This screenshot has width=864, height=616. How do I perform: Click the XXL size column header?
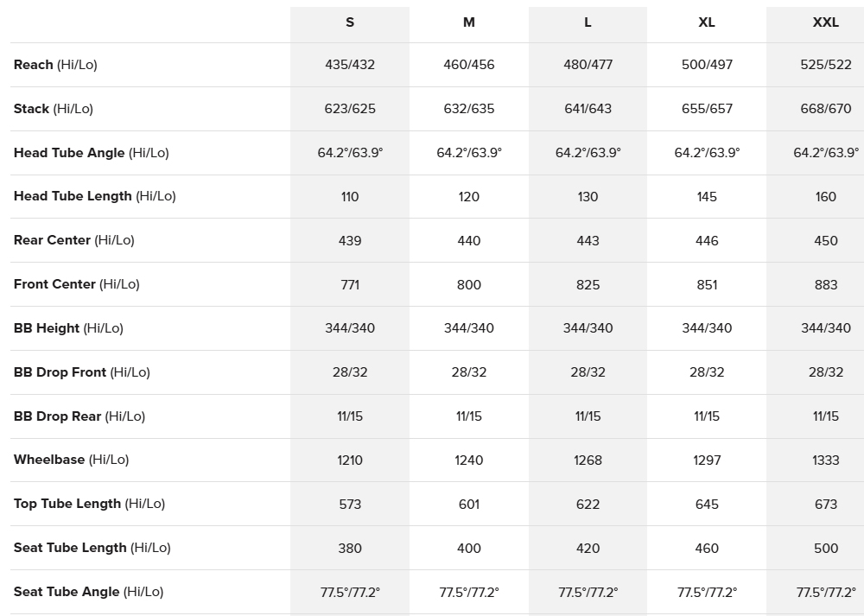(x=825, y=22)
